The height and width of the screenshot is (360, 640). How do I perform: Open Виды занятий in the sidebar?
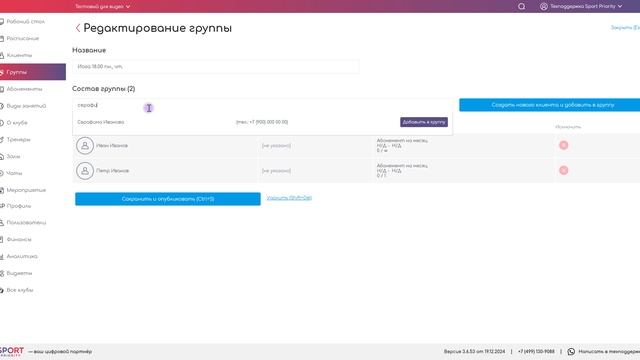(x=26, y=106)
